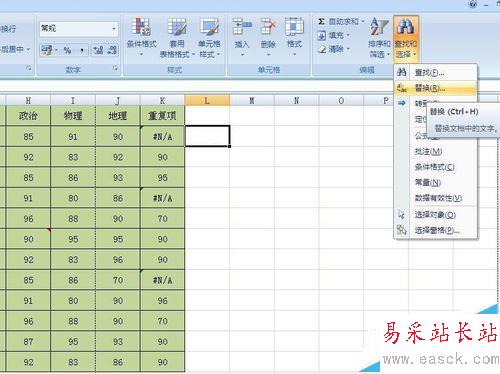Choose Select Objects 选择对象(O) in the menu
Image resolution: width=500 pixels, height=374 pixels.
click(x=436, y=215)
